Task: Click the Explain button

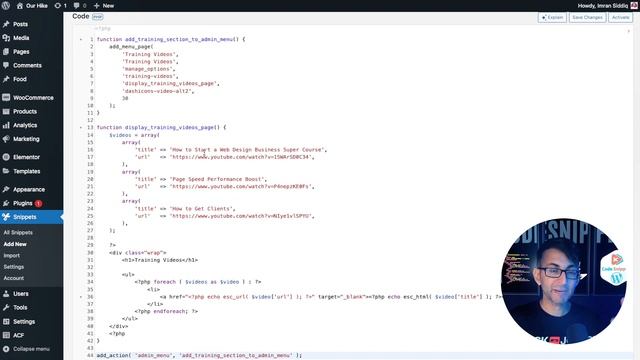Action: (552, 17)
